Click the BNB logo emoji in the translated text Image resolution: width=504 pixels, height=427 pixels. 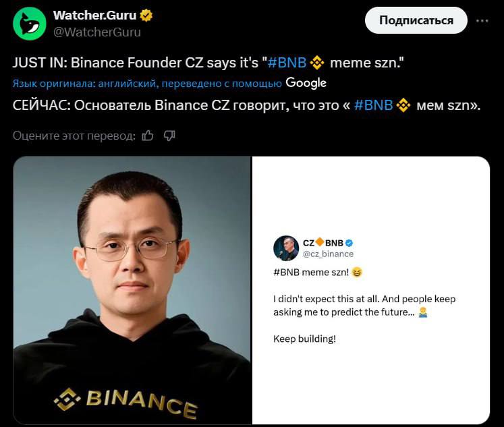pos(403,105)
